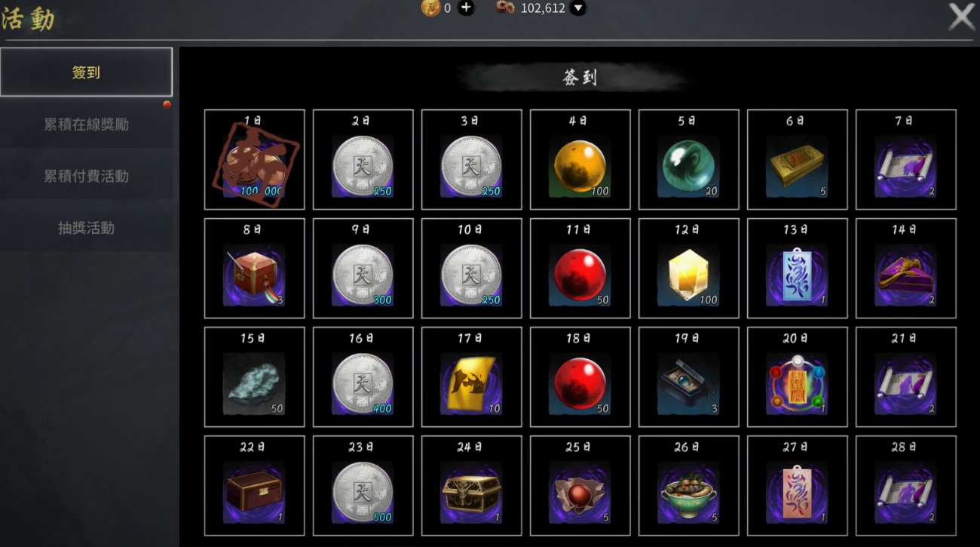Select the day 20 elemental amulet reward

[798, 377]
